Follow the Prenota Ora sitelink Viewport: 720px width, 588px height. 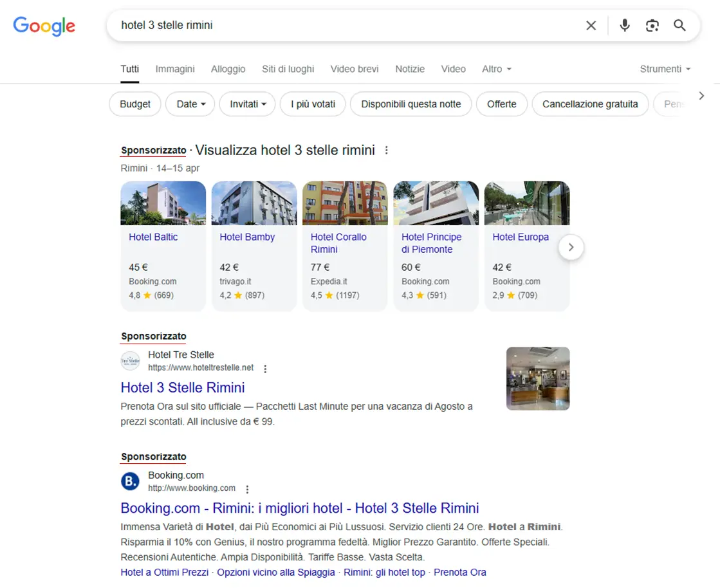click(459, 573)
